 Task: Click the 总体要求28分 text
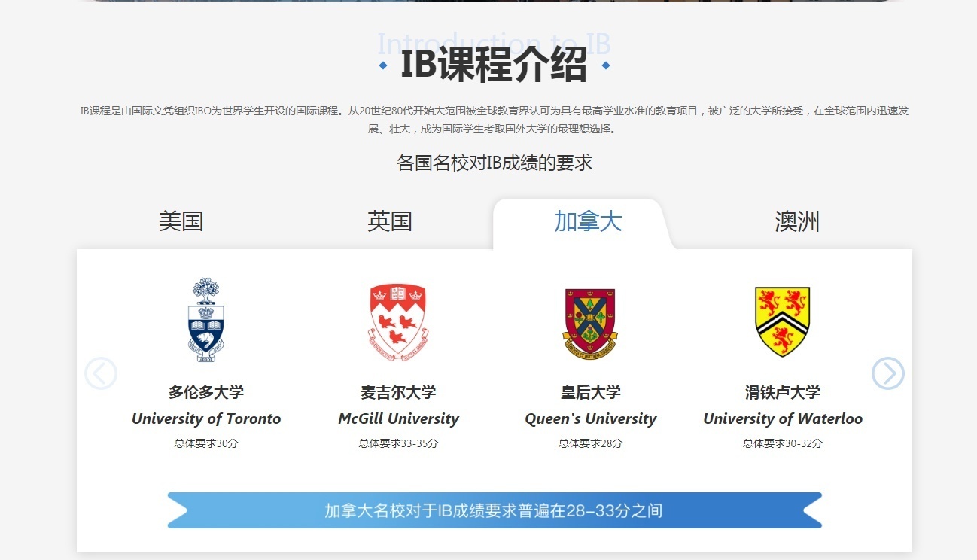point(591,443)
